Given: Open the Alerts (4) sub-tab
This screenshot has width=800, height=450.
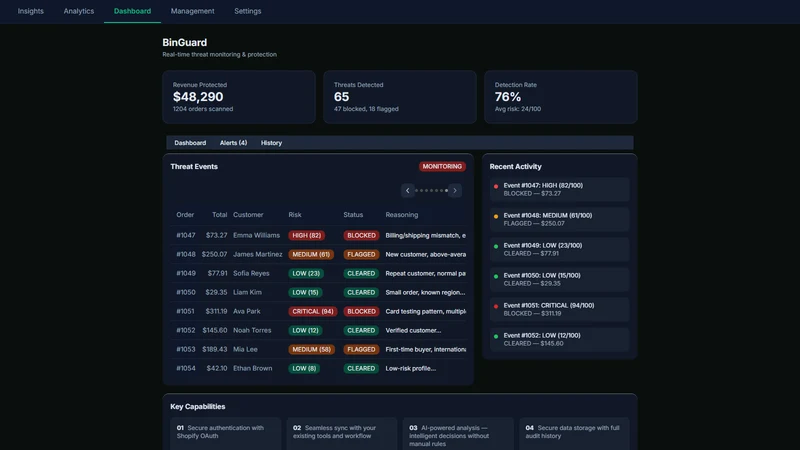Looking at the screenshot, I should click(x=233, y=143).
